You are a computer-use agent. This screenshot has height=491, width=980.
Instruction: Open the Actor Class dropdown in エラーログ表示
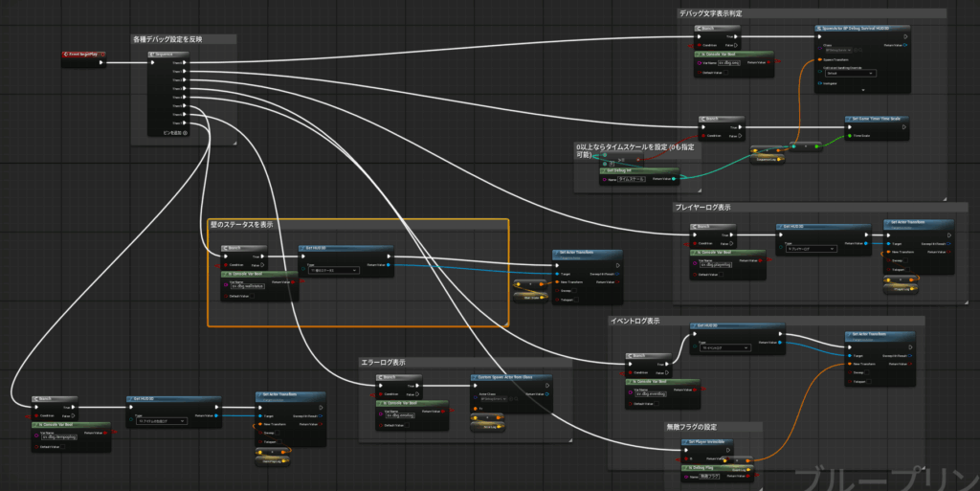494,398
